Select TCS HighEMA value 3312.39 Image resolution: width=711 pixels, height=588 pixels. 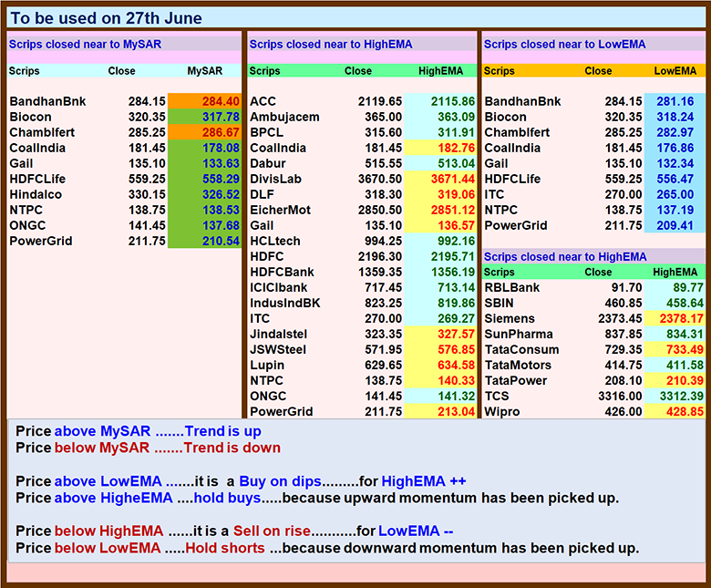(682, 396)
